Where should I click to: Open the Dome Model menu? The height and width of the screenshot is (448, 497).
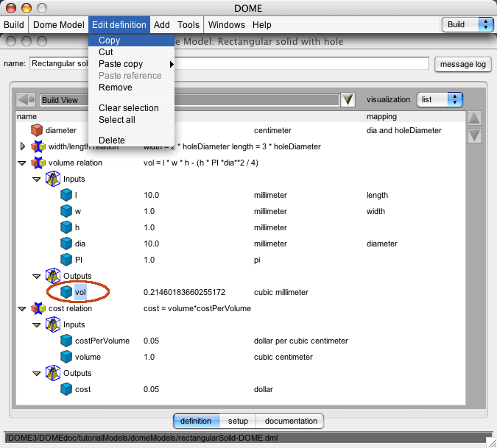coord(59,25)
